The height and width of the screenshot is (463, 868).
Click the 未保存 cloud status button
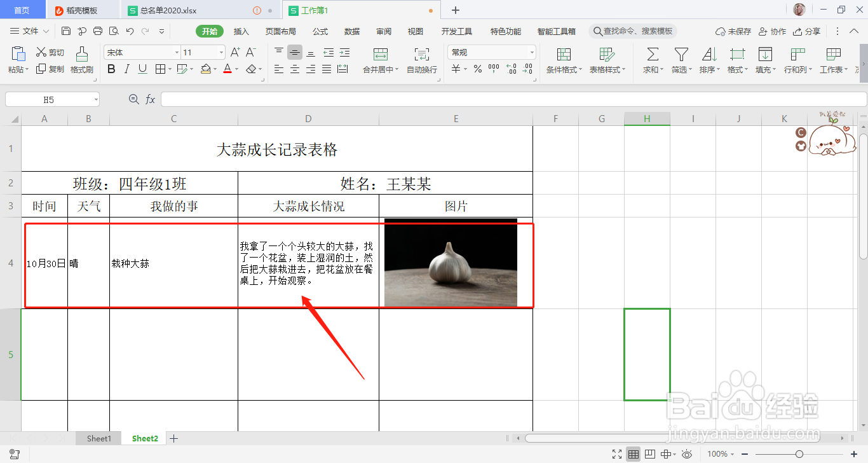coord(733,31)
